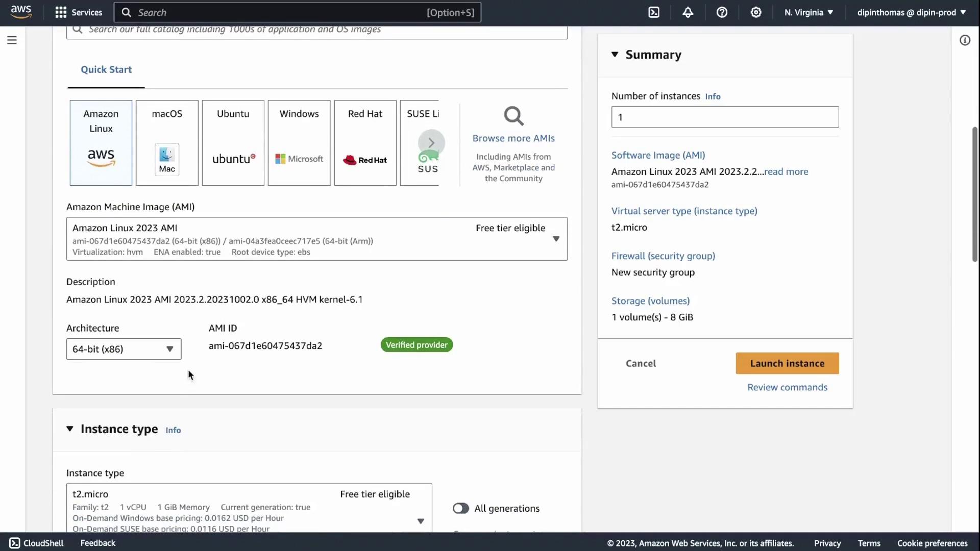The image size is (980, 551).
Task: Open the notifications bell icon
Action: coord(688,12)
